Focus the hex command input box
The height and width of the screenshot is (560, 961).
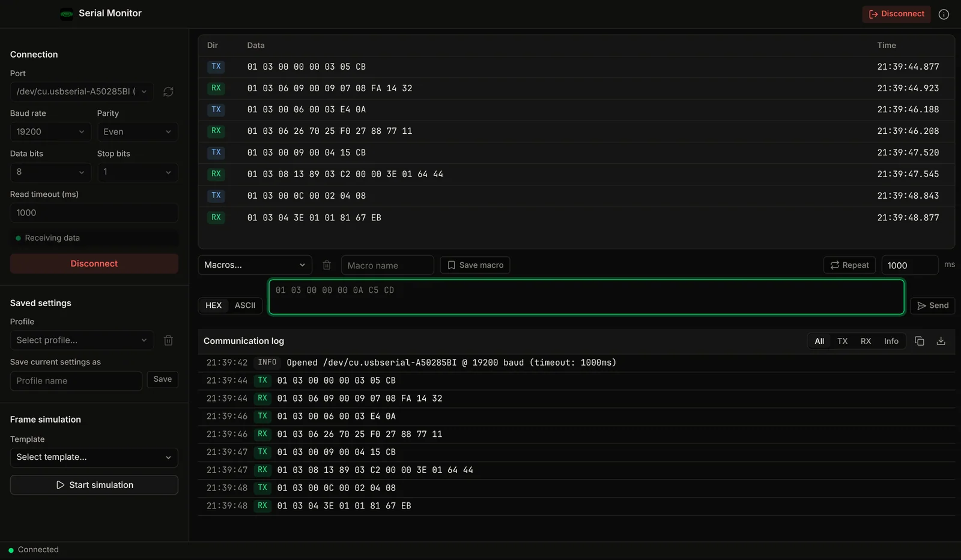586,297
